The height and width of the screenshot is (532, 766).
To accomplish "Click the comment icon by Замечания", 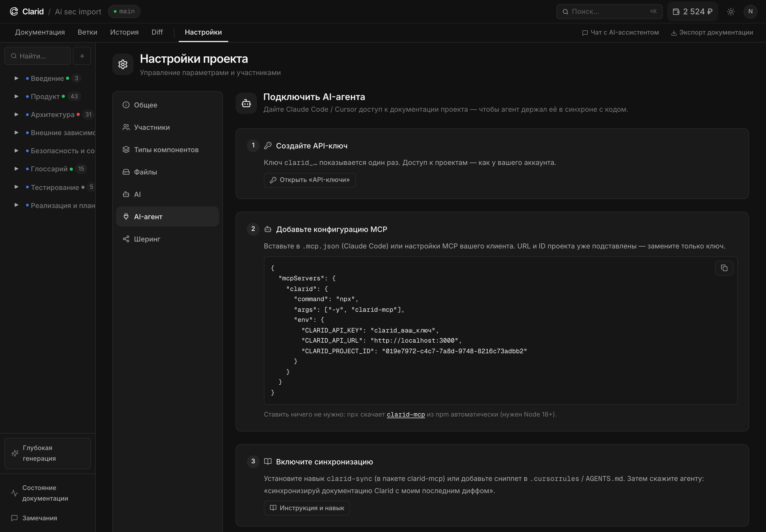I will tap(14, 518).
